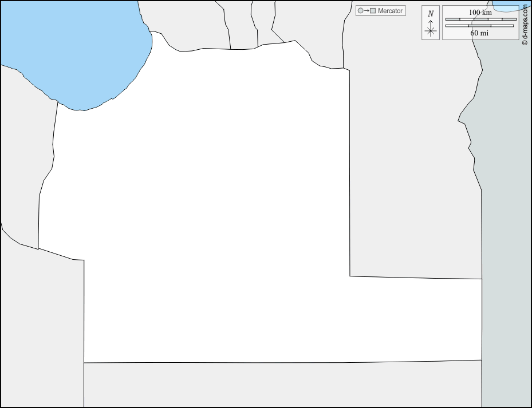Click the 100 km scale bar
Screen dimensions: 532x408
tap(480, 19)
